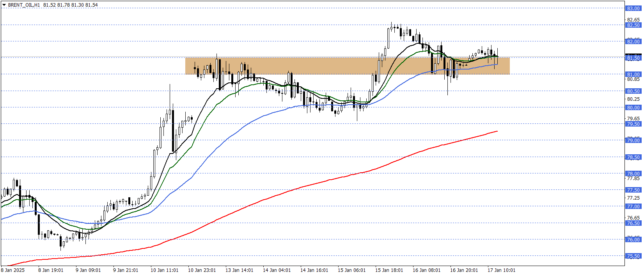Select the 83.00 price level label
This screenshot has height=275, width=644.
[x=633, y=9]
